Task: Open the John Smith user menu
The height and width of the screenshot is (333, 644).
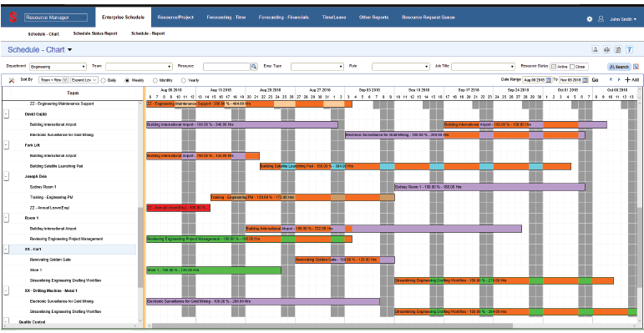Action: coord(623,19)
